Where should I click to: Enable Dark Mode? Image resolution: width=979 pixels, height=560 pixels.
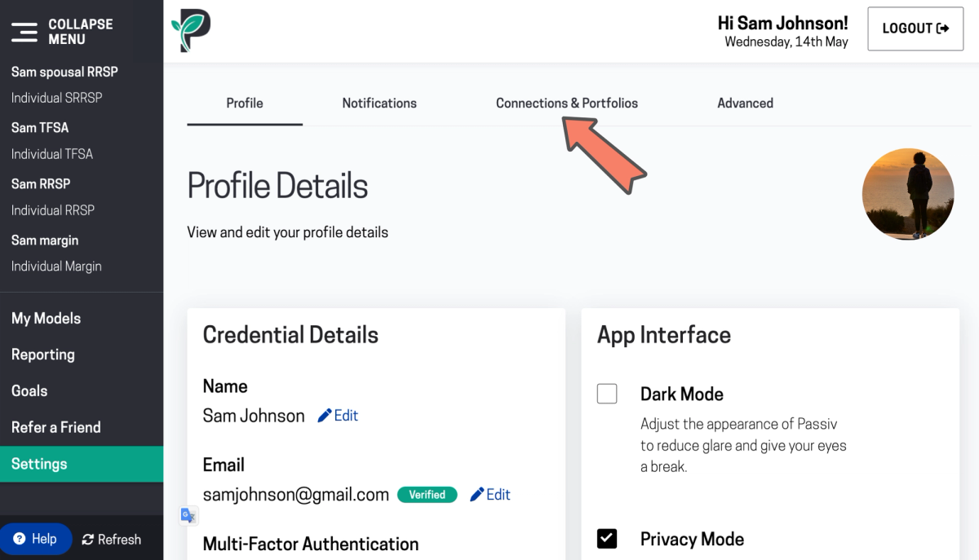point(607,393)
